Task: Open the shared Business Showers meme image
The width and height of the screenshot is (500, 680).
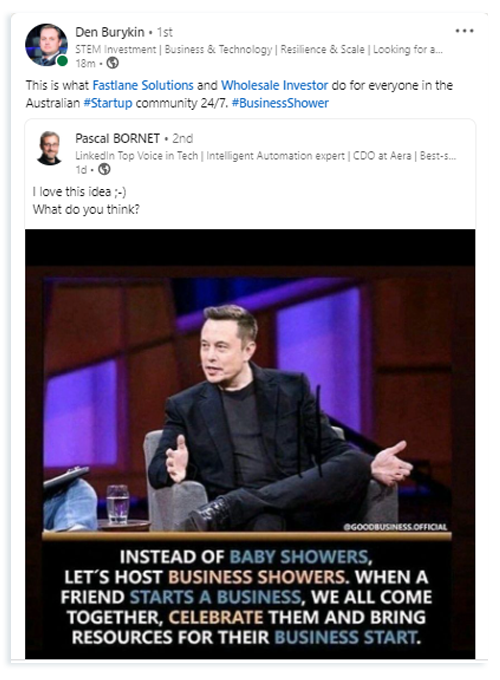Action: (250, 444)
